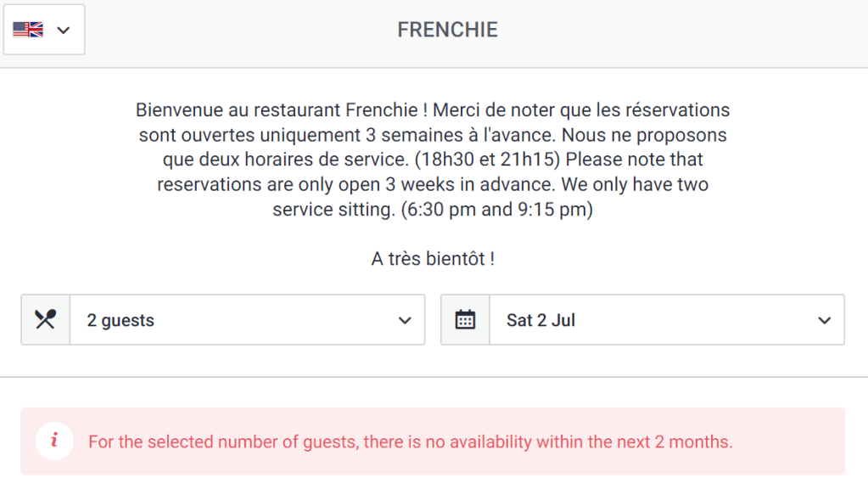The image size is (868, 489).
Task: Open the date dropdown arrow
Action: [x=824, y=320]
